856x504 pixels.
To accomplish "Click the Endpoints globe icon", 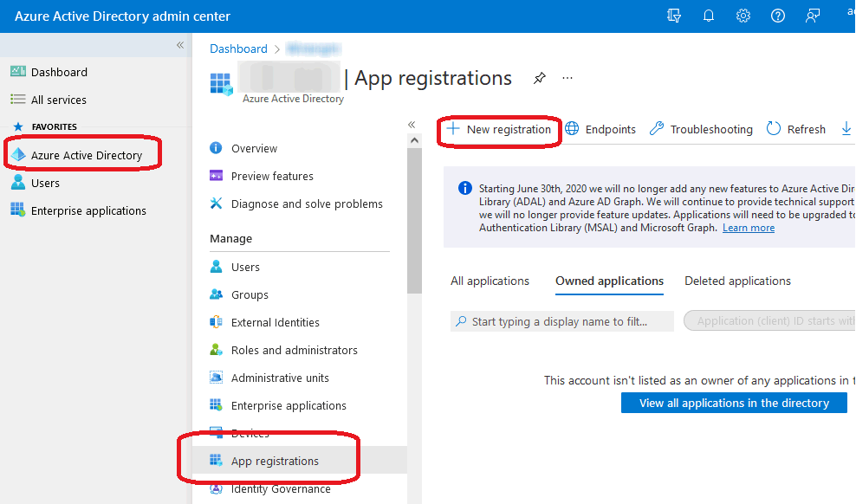I will click(x=572, y=129).
